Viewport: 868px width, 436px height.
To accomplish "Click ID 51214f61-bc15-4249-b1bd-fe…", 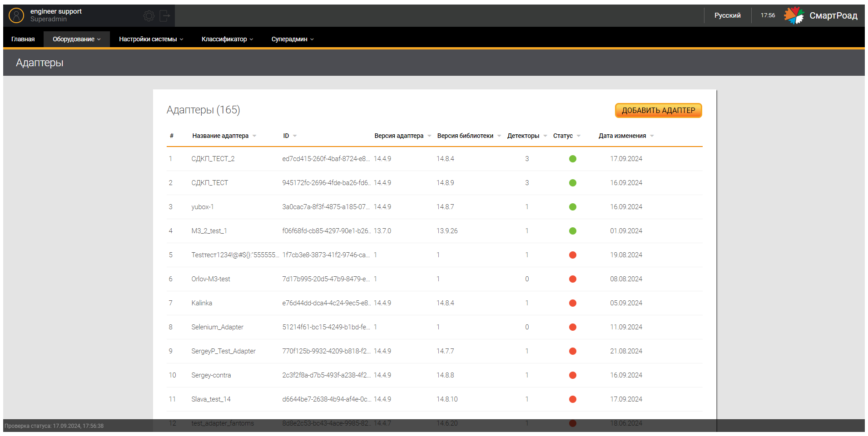I will [x=326, y=327].
